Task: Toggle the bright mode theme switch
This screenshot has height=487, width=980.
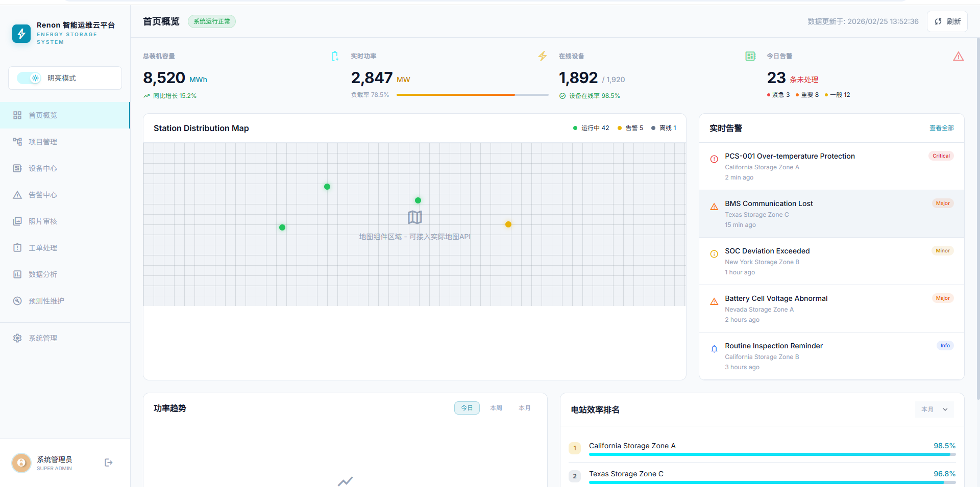Action: click(29, 78)
